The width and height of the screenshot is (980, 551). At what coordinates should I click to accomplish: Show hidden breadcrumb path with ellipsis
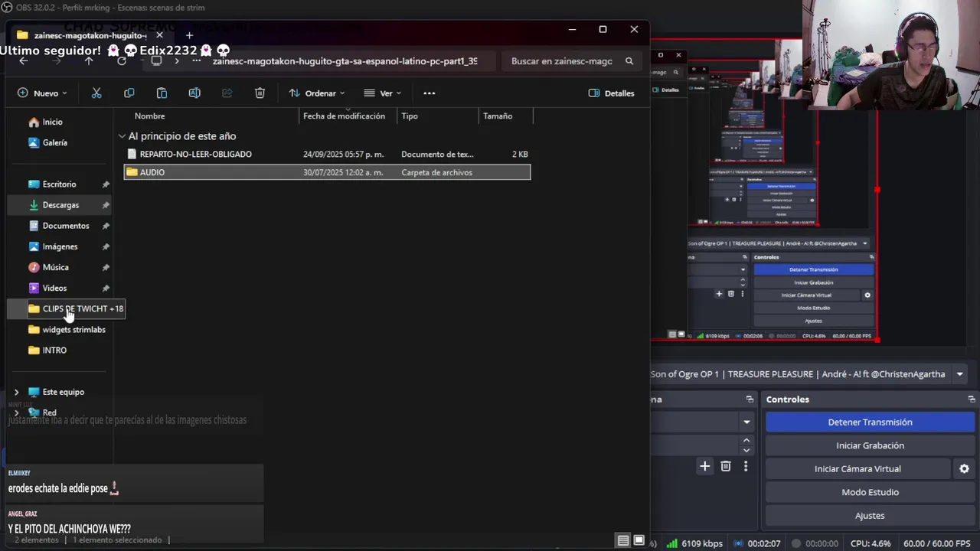pyautogui.click(x=197, y=61)
